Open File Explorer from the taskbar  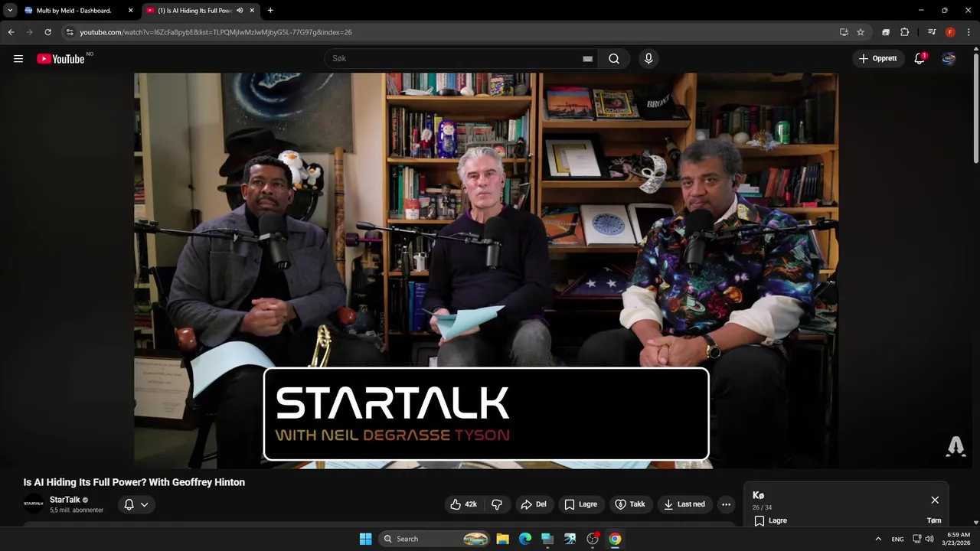click(503, 539)
